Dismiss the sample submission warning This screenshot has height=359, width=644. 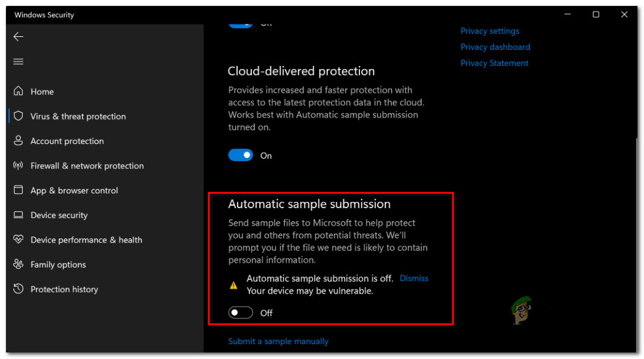click(x=413, y=278)
